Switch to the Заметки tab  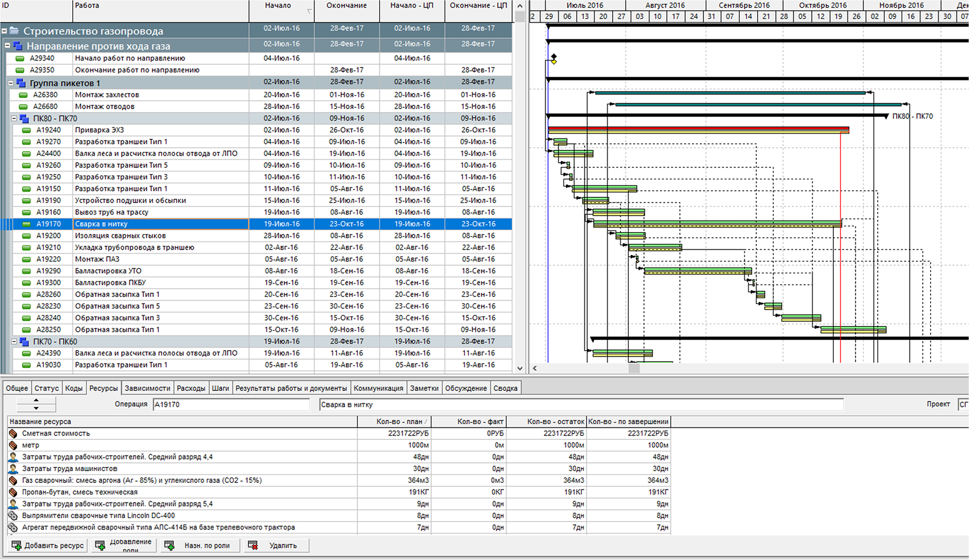point(424,388)
